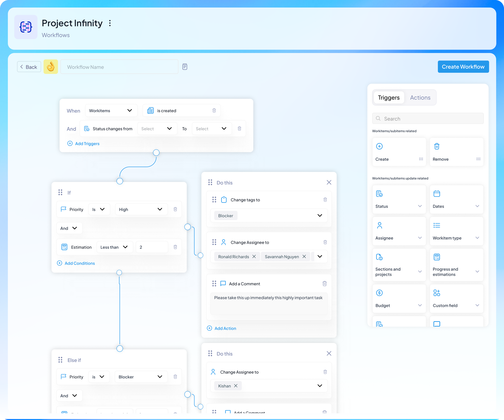
Task: Edit the comment text box
Action: [x=269, y=303]
